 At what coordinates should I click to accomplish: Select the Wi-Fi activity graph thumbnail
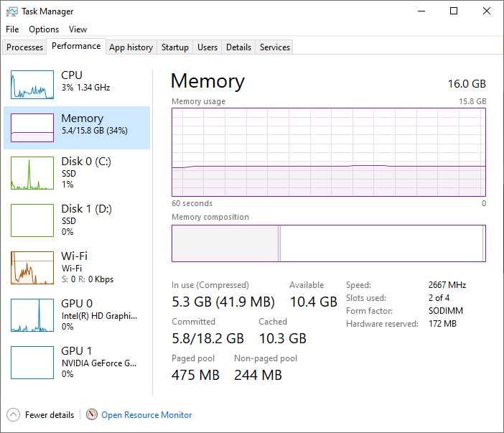32,268
